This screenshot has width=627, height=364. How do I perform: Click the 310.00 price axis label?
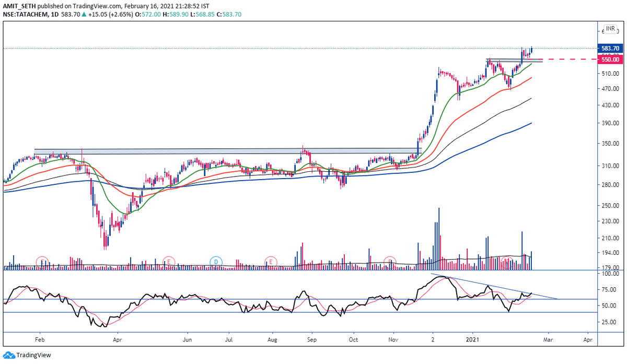point(610,166)
